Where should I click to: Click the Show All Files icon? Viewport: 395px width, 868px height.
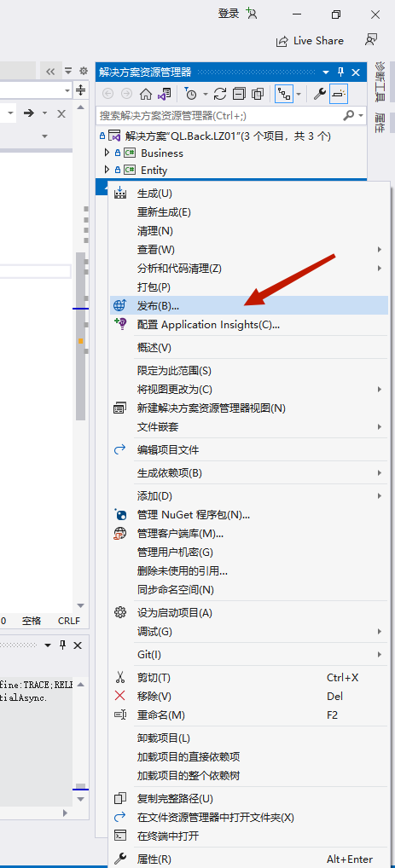(x=258, y=94)
